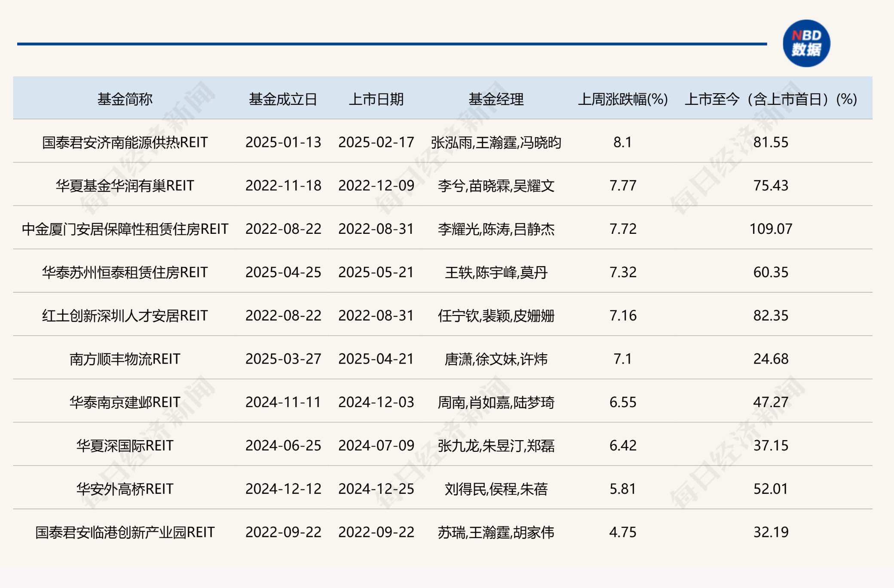This screenshot has height=588, width=894.
Task: Select listing date 2024-12-25
Action: coord(376,489)
